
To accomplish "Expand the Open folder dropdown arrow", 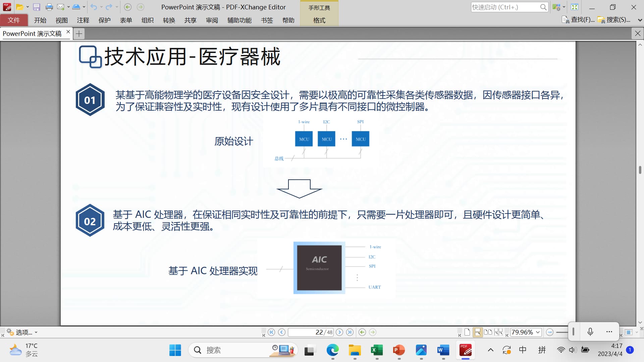I will (x=28, y=7).
